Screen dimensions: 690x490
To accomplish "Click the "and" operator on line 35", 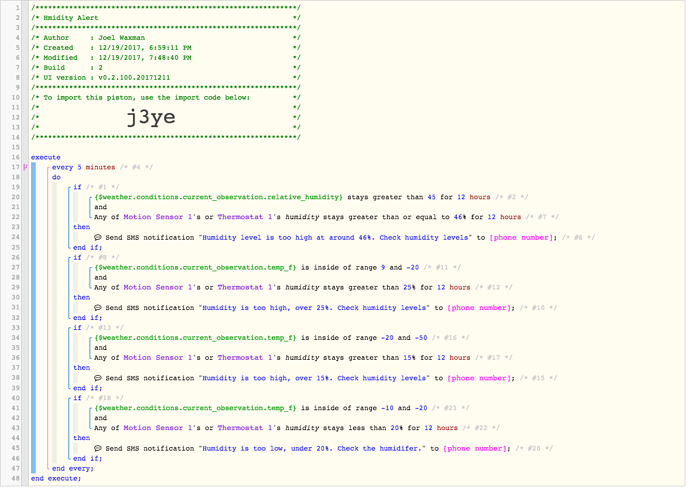I will pyautogui.click(x=100, y=348).
